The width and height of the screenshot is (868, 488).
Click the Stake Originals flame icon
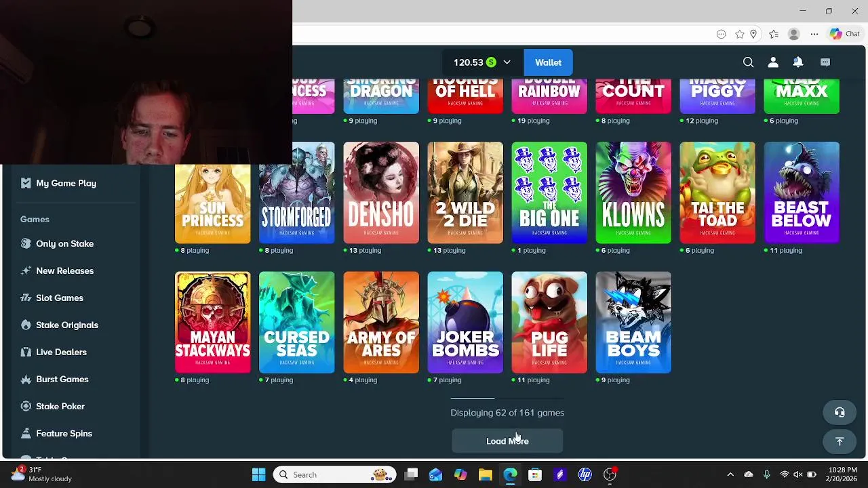pyautogui.click(x=26, y=325)
